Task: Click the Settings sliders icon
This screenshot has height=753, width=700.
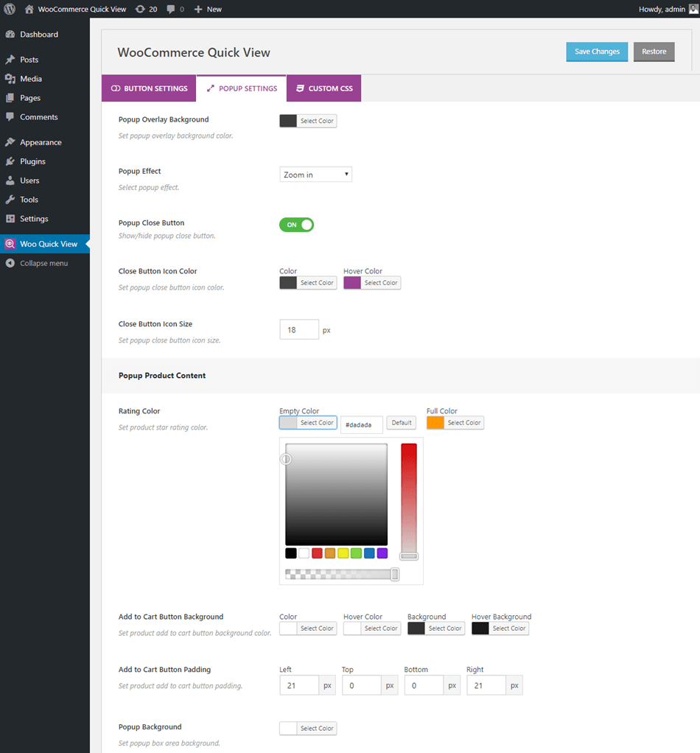Action: 10,219
